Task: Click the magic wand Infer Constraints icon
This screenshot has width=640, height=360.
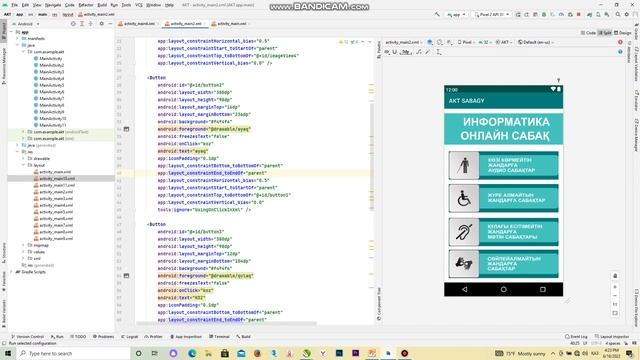Action: click(427, 52)
